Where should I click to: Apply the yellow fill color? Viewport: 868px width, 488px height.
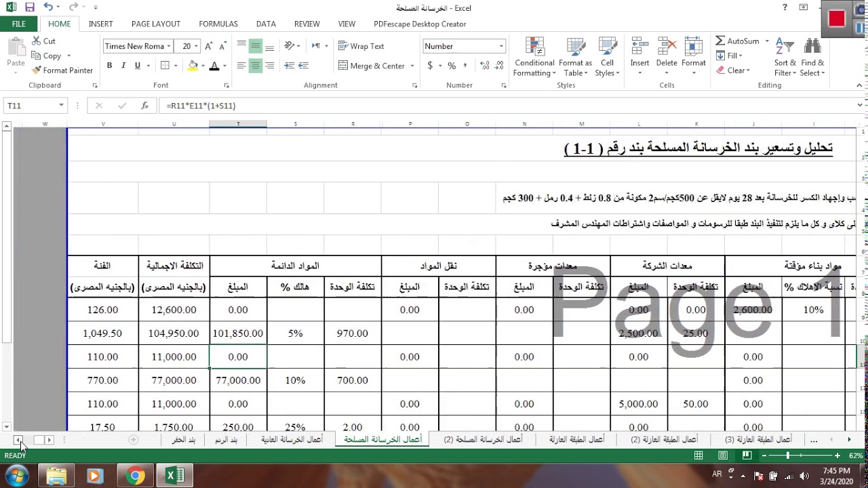[x=193, y=66]
